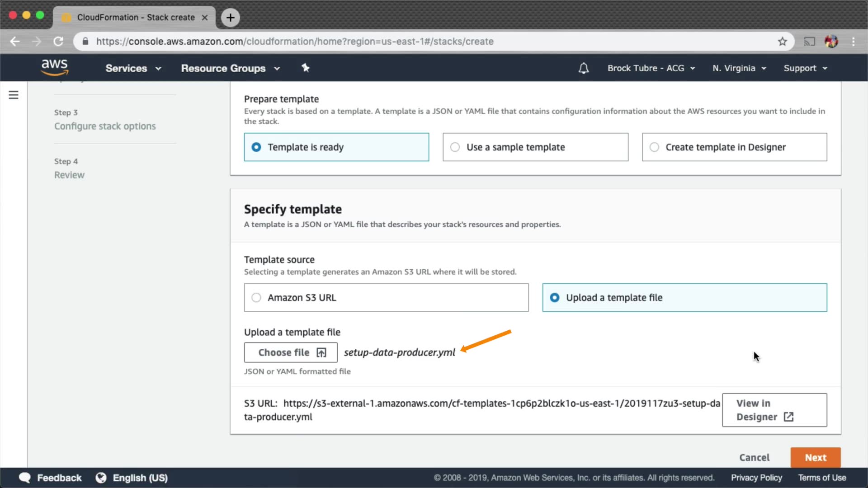The image size is (868, 488).
Task: Open the hamburger side menu icon
Action: (x=14, y=95)
